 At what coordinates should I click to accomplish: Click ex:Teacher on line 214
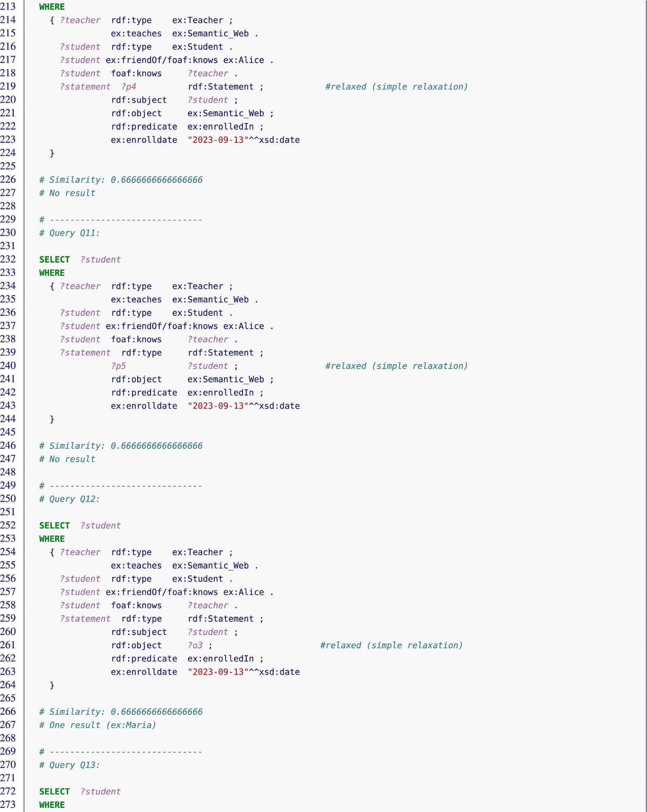click(198, 20)
